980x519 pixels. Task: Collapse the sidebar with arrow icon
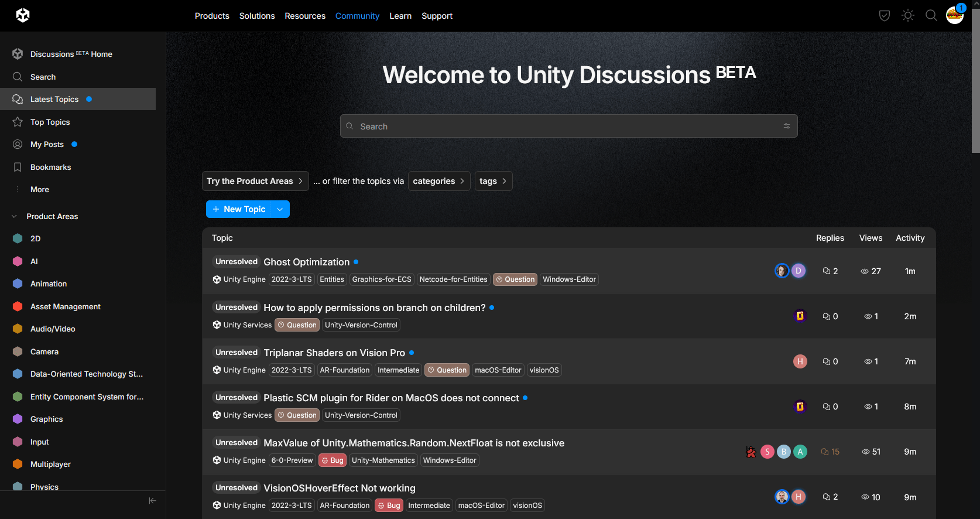152,500
